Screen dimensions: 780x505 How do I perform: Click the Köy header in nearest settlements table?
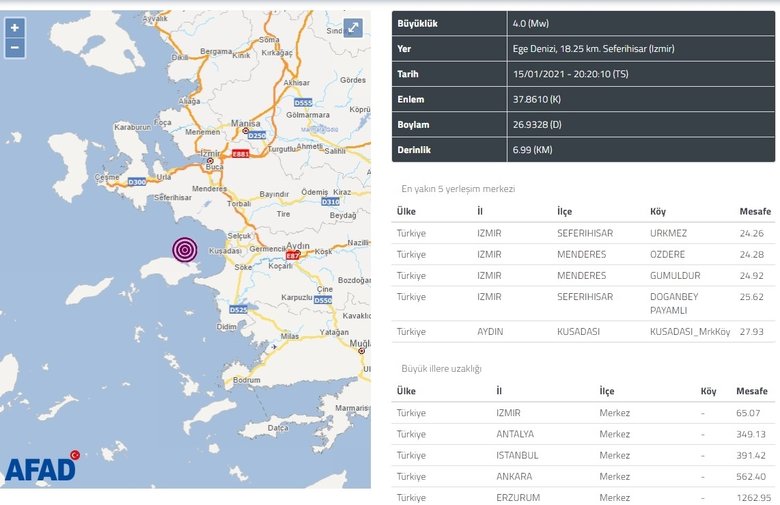pos(658,211)
